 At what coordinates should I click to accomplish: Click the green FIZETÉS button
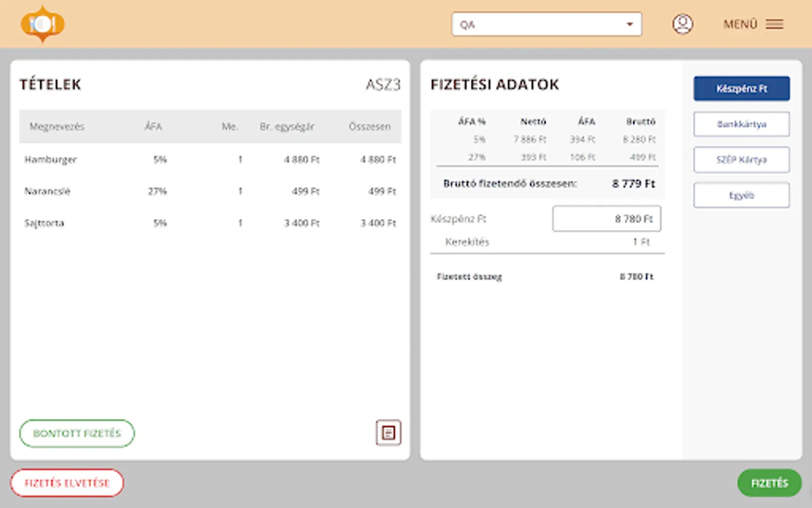[769, 483]
